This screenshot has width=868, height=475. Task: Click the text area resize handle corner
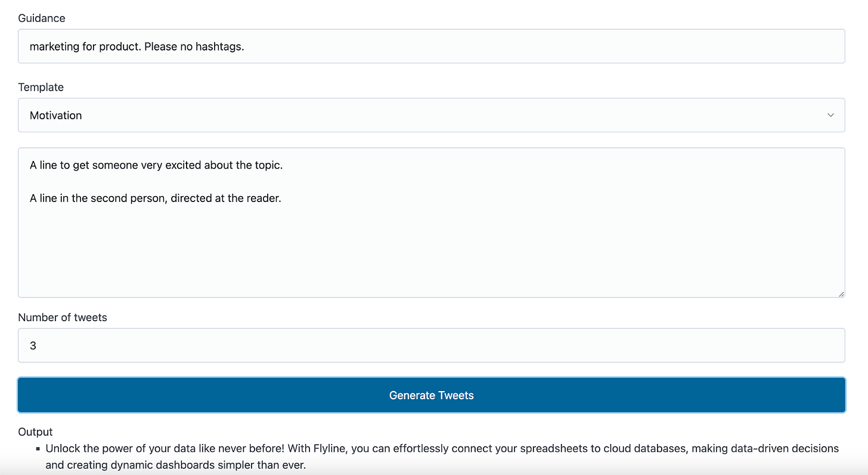(841, 293)
